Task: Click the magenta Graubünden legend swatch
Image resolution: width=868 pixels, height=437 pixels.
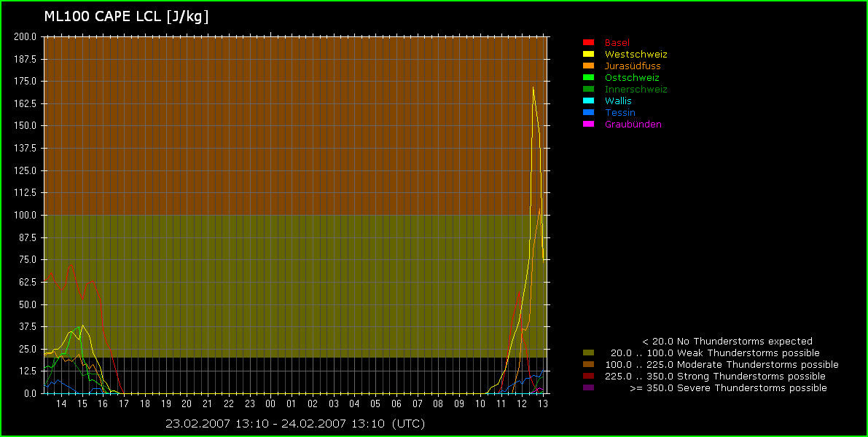Action: [589, 125]
